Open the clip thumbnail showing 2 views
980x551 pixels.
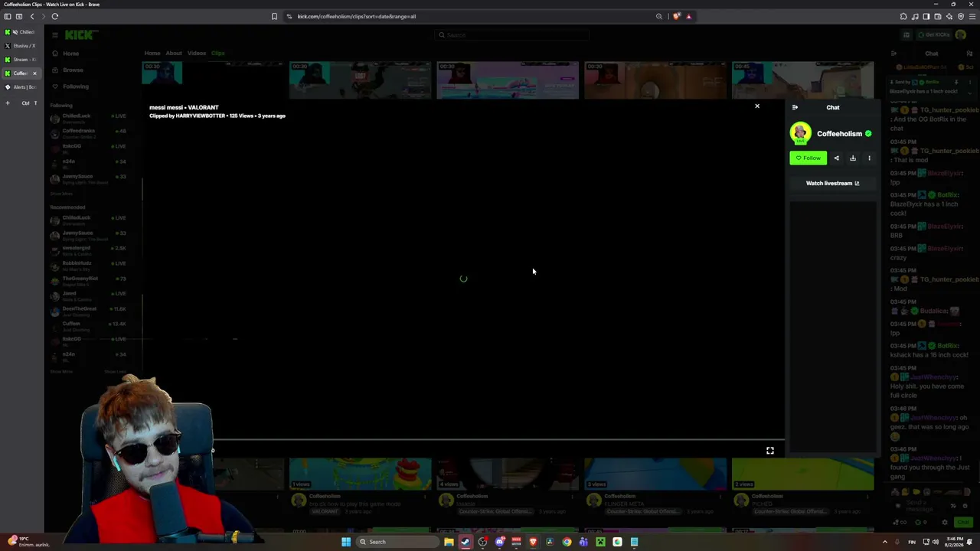pyautogui.click(x=802, y=474)
